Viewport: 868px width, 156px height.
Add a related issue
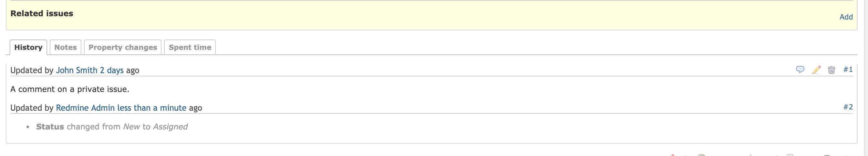coord(846,17)
